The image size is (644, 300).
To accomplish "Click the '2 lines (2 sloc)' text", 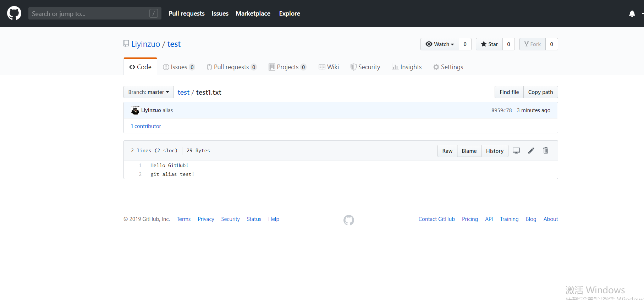I will pyautogui.click(x=154, y=151).
